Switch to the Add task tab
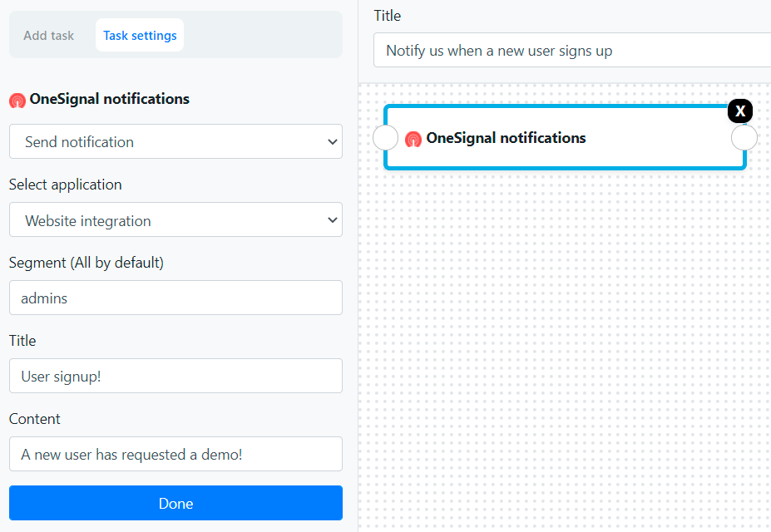Screen dimensions: 771x532 (x=48, y=36)
